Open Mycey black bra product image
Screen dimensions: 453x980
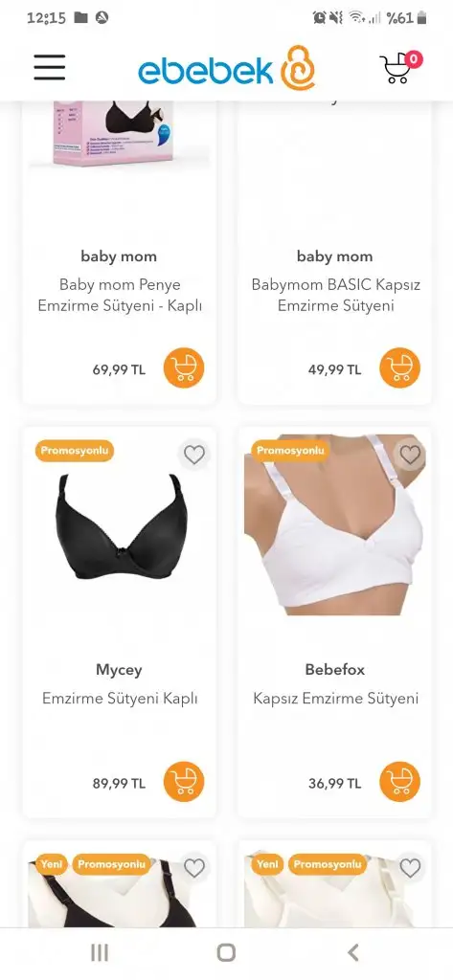(120, 525)
